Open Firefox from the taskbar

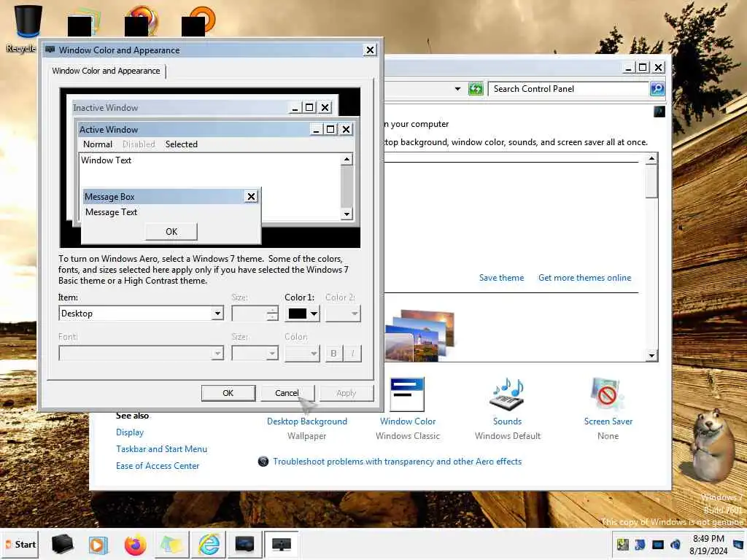pos(135,545)
